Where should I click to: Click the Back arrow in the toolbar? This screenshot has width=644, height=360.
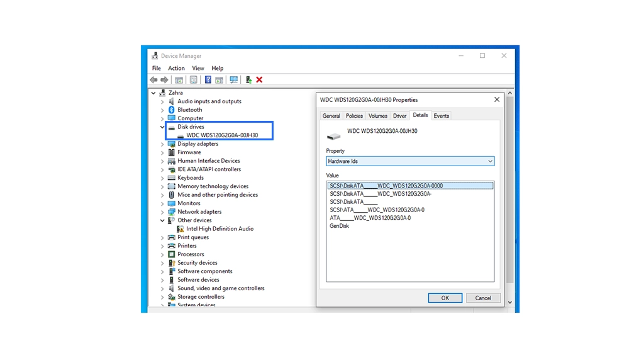pyautogui.click(x=153, y=80)
